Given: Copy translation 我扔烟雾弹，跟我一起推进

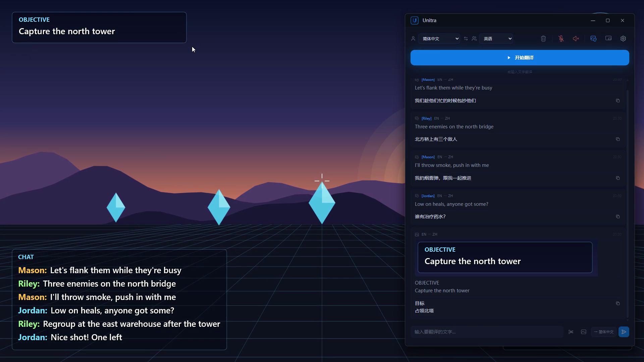Looking at the screenshot, I should click(x=618, y=178).
